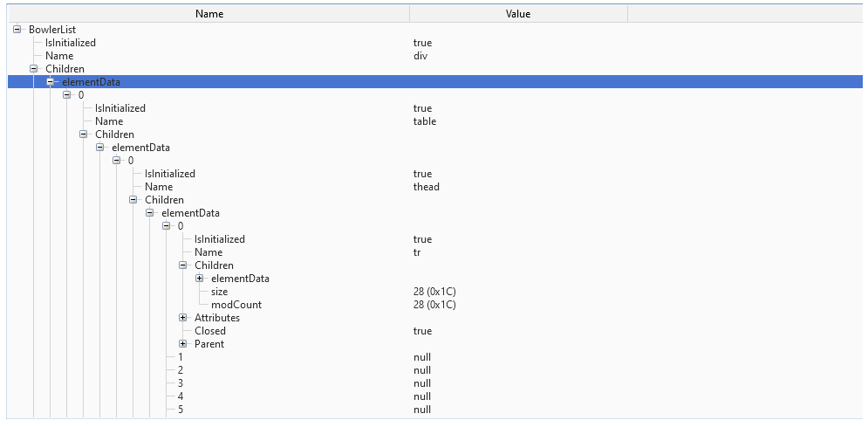Expand the Attributes node
This screenshot has width=868, height=441.
tap(183, 318)
